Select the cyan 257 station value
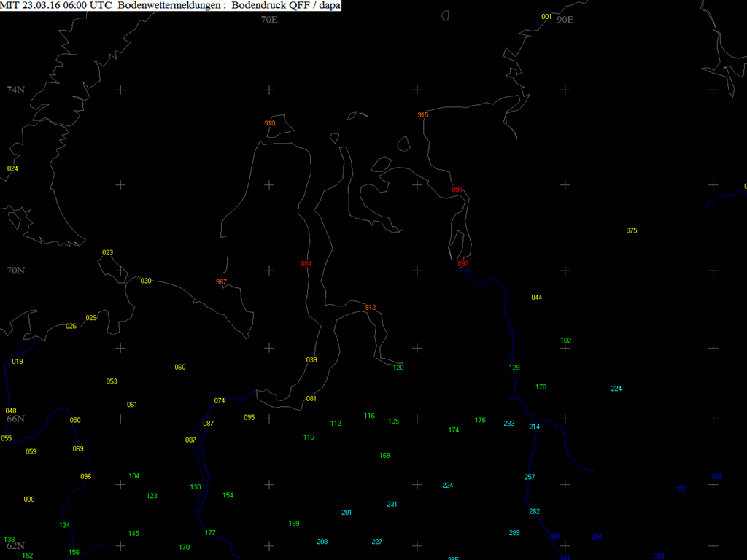The height and width of the screenshot is (560, 747). (530, 477)
